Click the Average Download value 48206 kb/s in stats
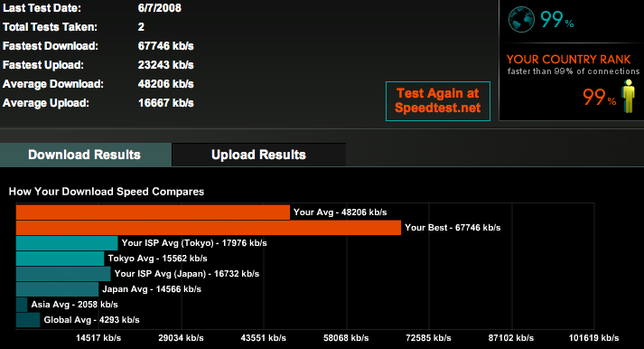The height and width of the screenshot is (349, 644). pos(166,84)
